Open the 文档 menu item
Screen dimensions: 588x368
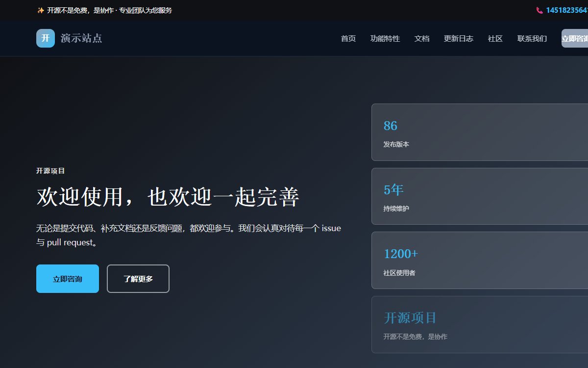[x=422, y=38]
